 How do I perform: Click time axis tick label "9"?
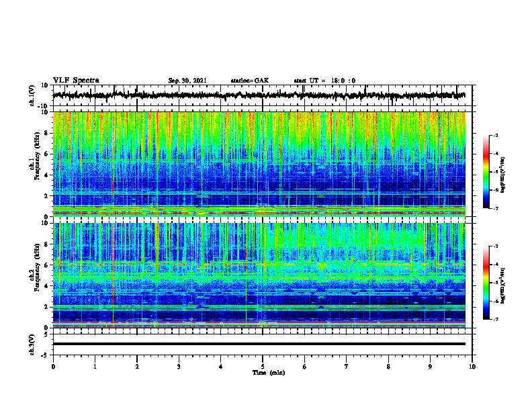click(x=430, y=367)
